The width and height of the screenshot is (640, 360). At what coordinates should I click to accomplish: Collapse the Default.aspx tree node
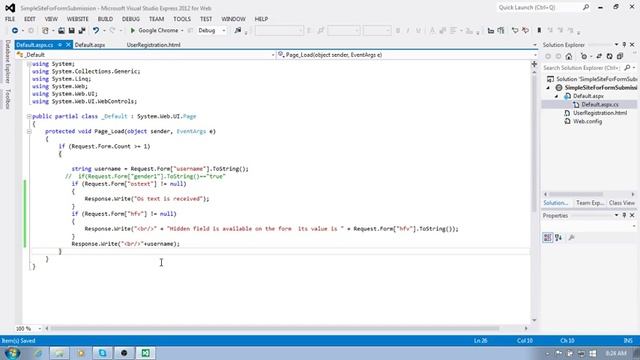click(556, 96)
